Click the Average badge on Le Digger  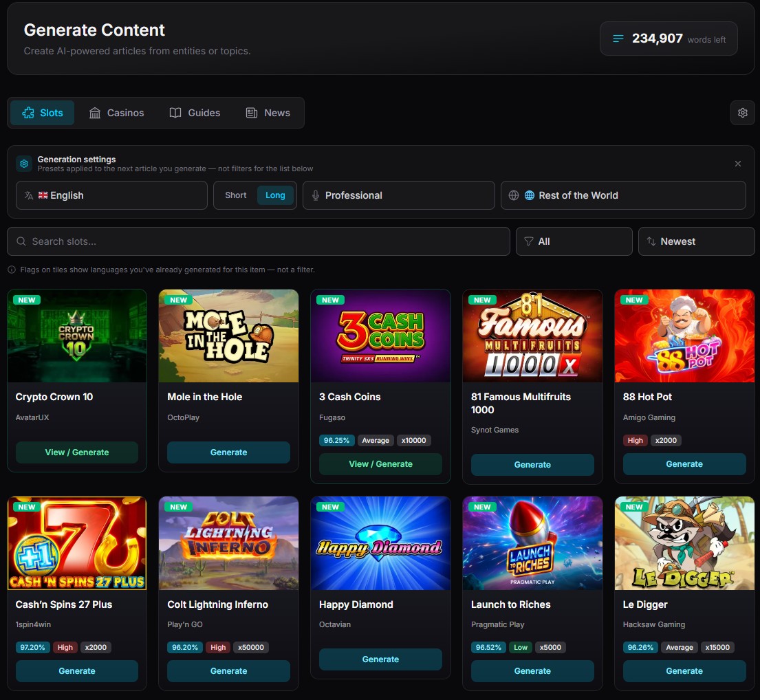tap(679, 647)
